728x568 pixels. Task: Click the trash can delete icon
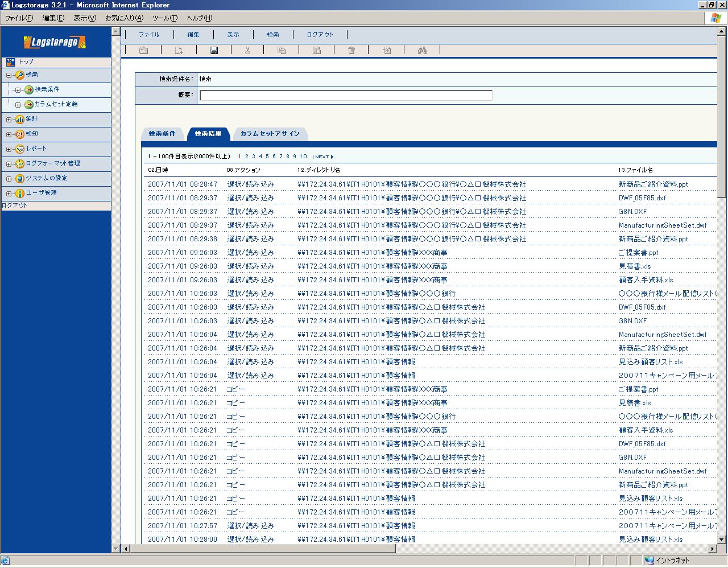coord(351,51)
